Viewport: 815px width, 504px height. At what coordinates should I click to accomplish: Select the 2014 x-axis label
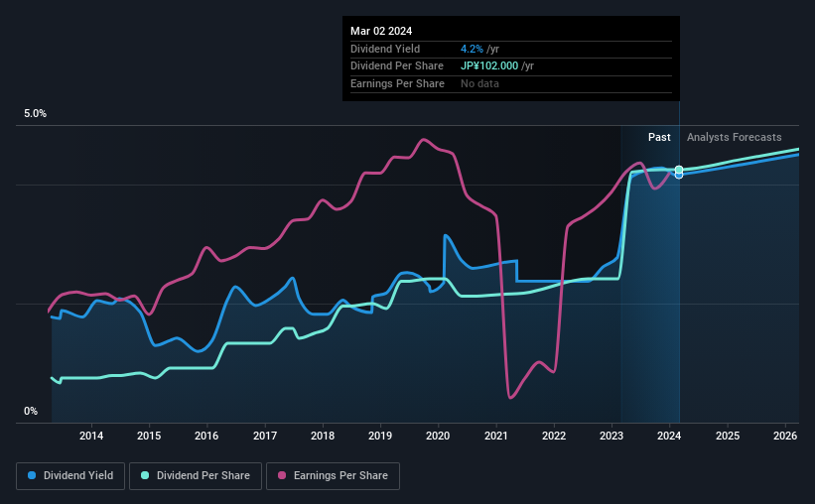[x=91, y=436]
